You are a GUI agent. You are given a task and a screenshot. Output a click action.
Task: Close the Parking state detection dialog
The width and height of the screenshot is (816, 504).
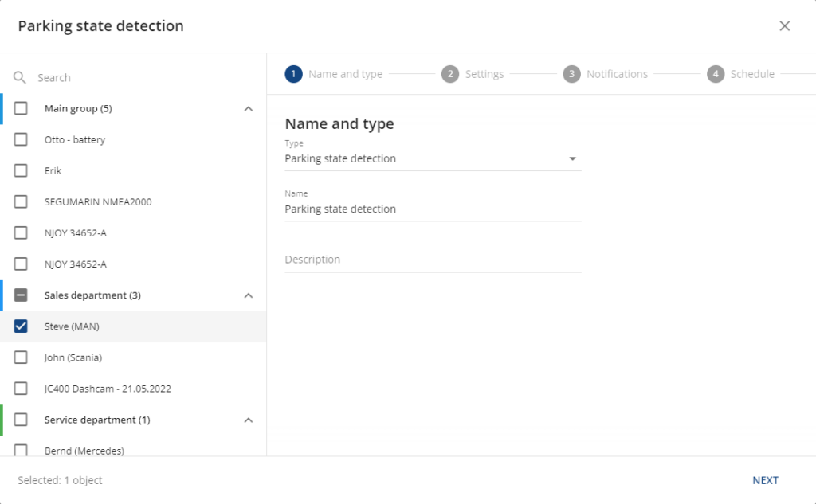(784, 26)
